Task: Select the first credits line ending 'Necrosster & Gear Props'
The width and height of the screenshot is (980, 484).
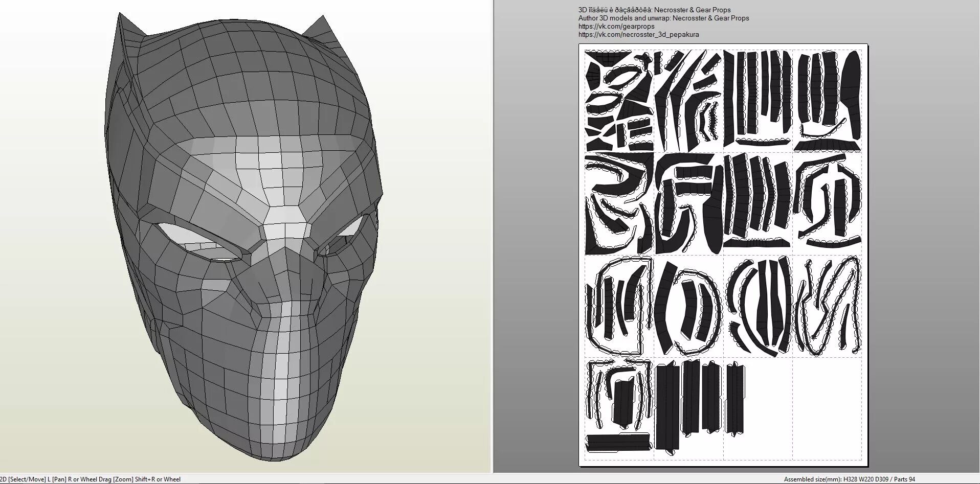Action: [x=654, y=10]
